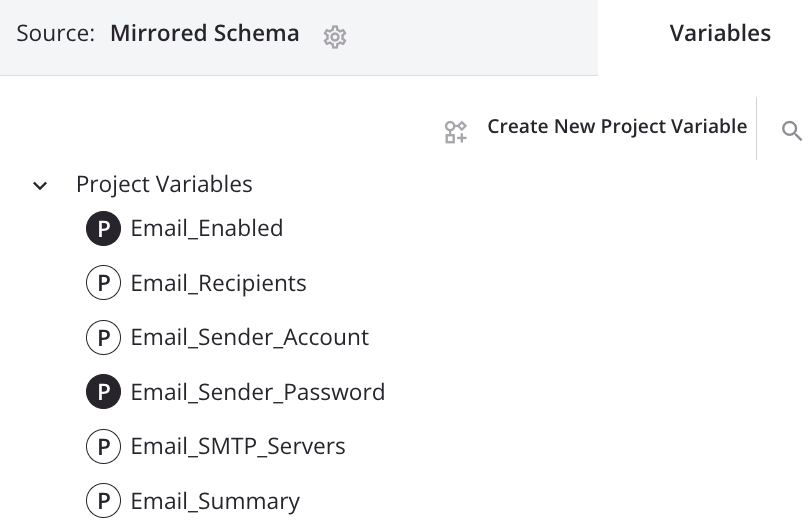Screen dimensions: 811x530
Task: Click the P icon beside Email_Summary
Action: click(103, 501)
